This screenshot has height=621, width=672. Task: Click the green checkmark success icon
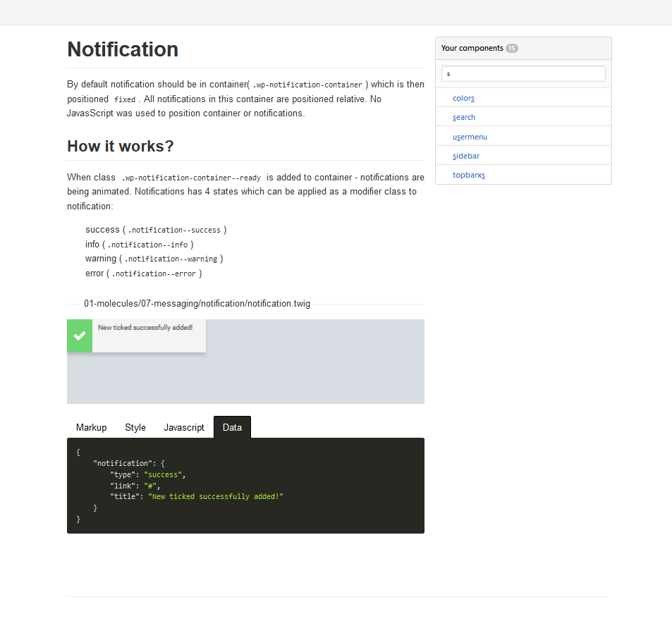pyautogui.click(x=80, y=336)
